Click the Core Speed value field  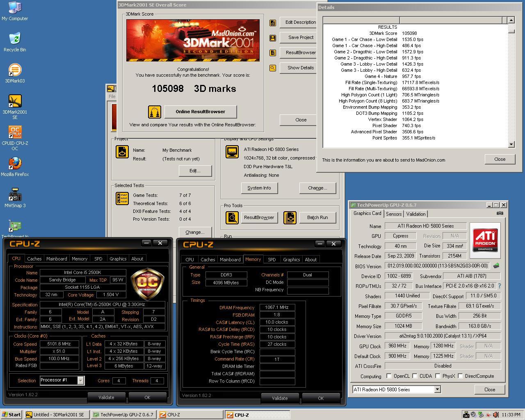59,344
